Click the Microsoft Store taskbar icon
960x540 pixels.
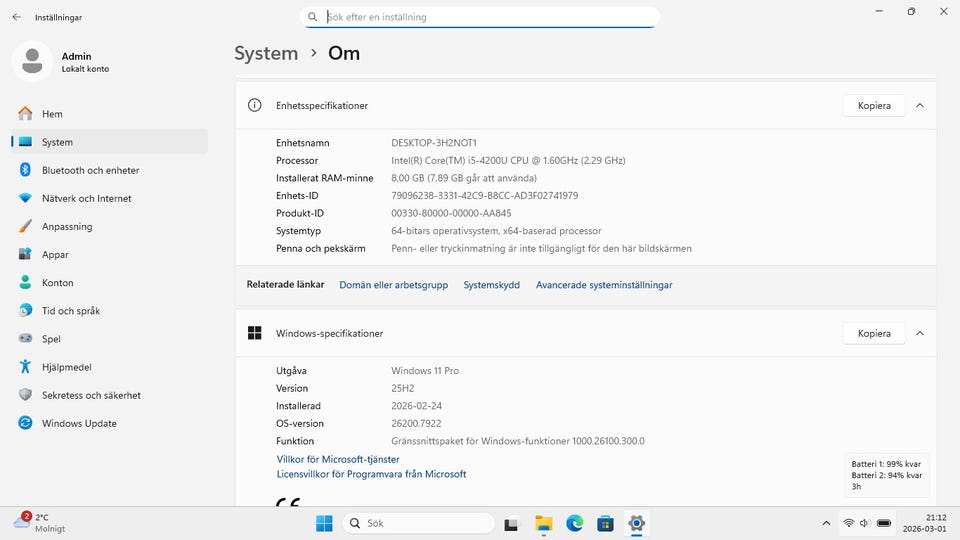pyautogui.click(x=605, y=523)
